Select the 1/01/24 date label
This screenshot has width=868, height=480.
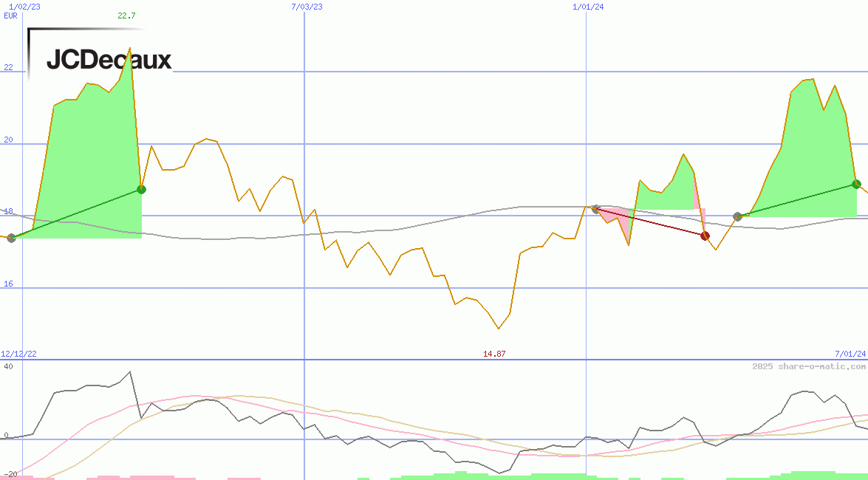point(589,7)
